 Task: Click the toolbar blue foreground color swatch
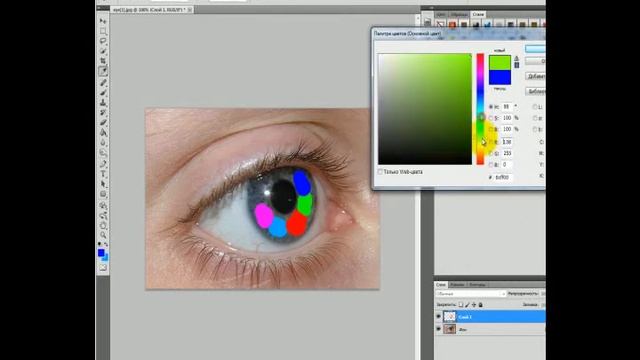[x=101, y=253]
